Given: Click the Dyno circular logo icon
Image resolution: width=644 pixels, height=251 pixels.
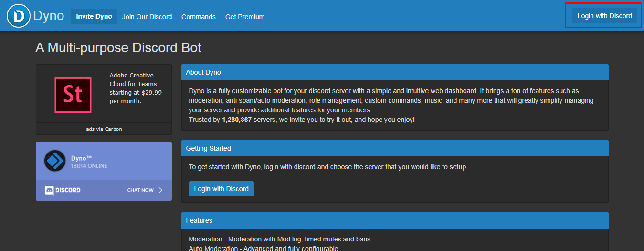Looking at the screenshot, I should pos(19,16).
